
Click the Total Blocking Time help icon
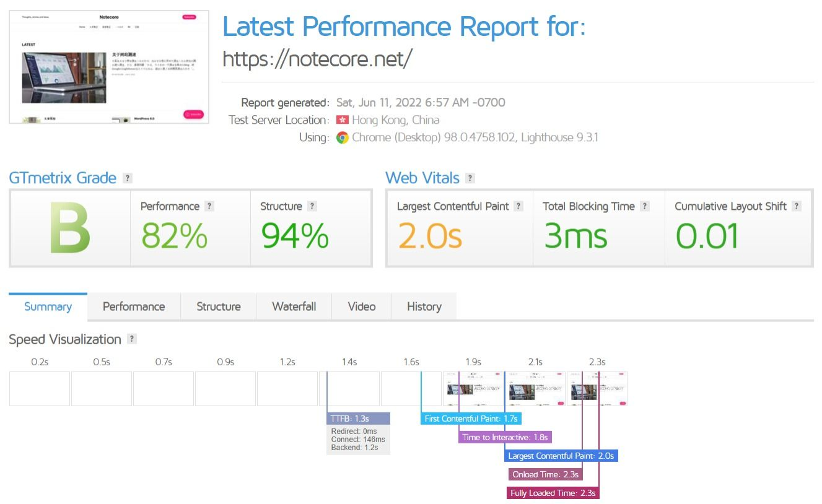(645, 206)
